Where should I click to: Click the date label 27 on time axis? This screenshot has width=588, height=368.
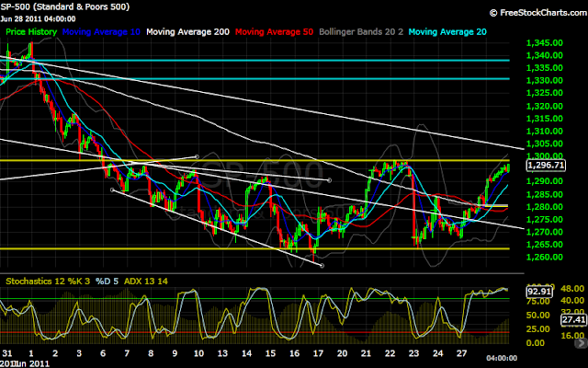[461, 353]
